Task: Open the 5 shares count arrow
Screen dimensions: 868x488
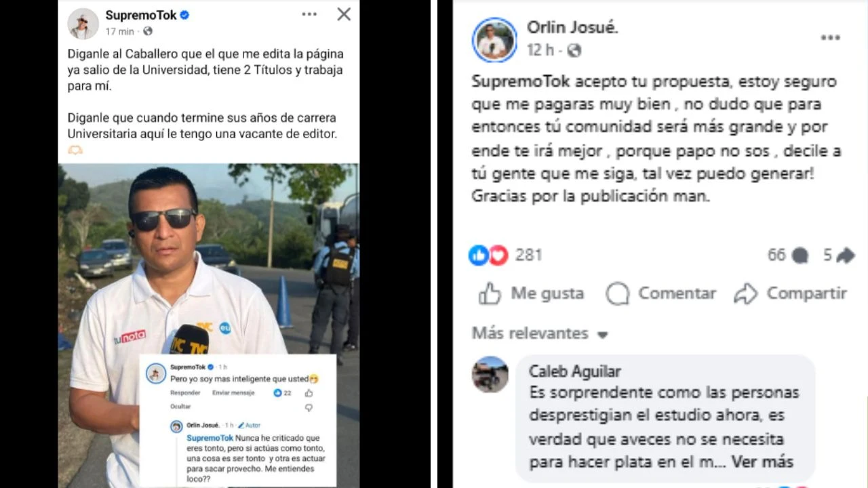Action: click(839, 255)
